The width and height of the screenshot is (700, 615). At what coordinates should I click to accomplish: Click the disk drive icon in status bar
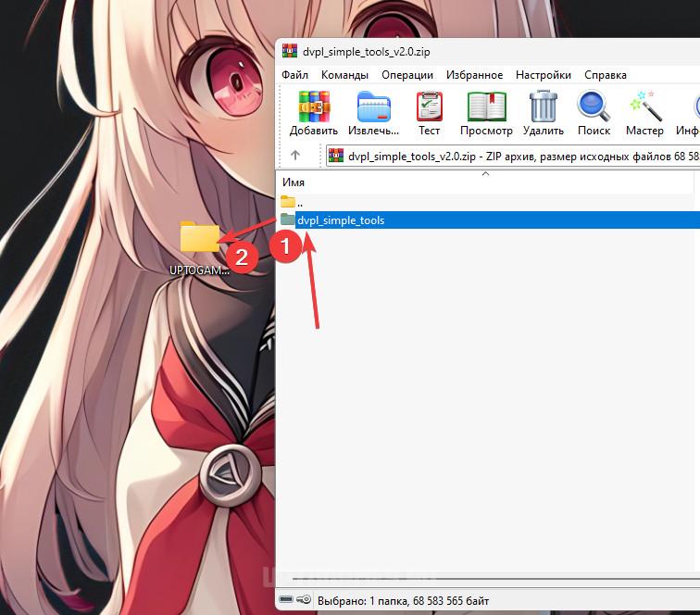point(286,600)
